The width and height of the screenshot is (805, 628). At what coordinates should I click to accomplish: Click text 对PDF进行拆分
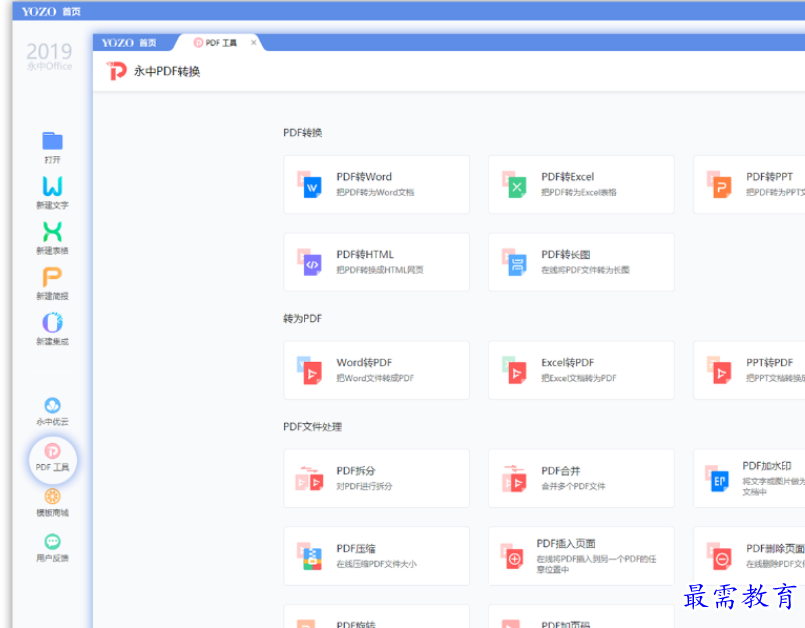(365, 486)
